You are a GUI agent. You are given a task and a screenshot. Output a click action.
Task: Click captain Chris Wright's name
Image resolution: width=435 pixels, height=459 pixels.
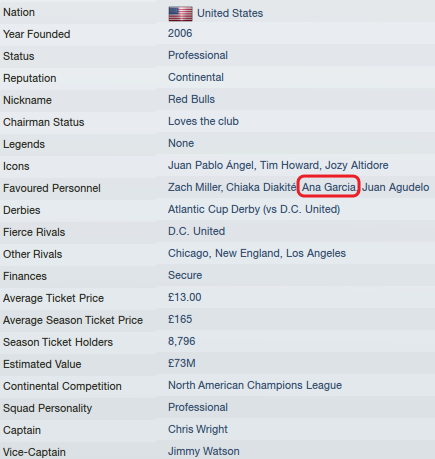pos(198,429)
